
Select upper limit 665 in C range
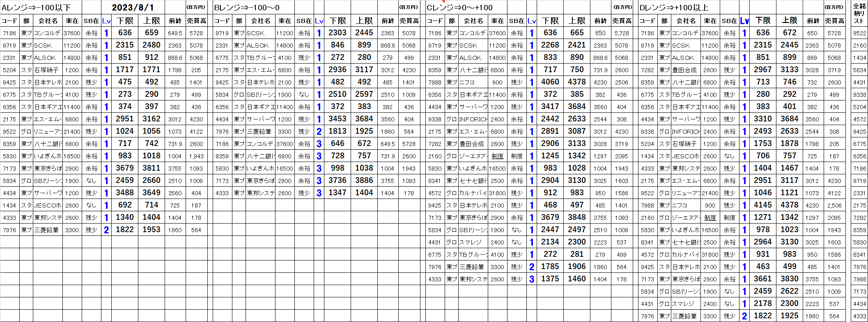577,33
